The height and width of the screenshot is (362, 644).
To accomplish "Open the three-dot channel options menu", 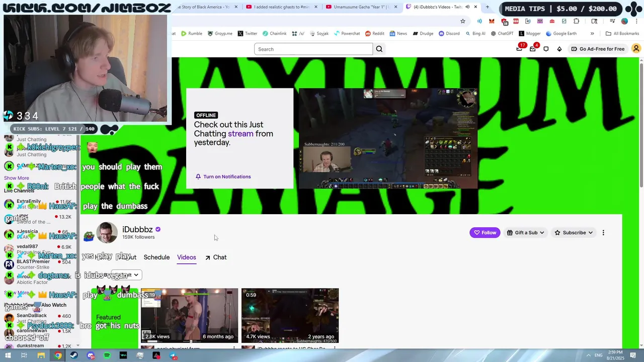I will point(603,233).
